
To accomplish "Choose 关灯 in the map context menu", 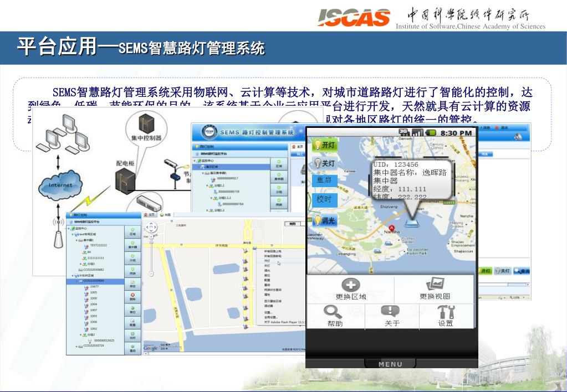I will coord(267,266).
